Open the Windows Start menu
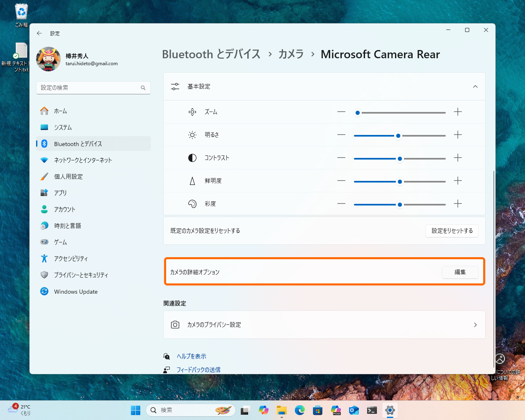 click(135, 410)
